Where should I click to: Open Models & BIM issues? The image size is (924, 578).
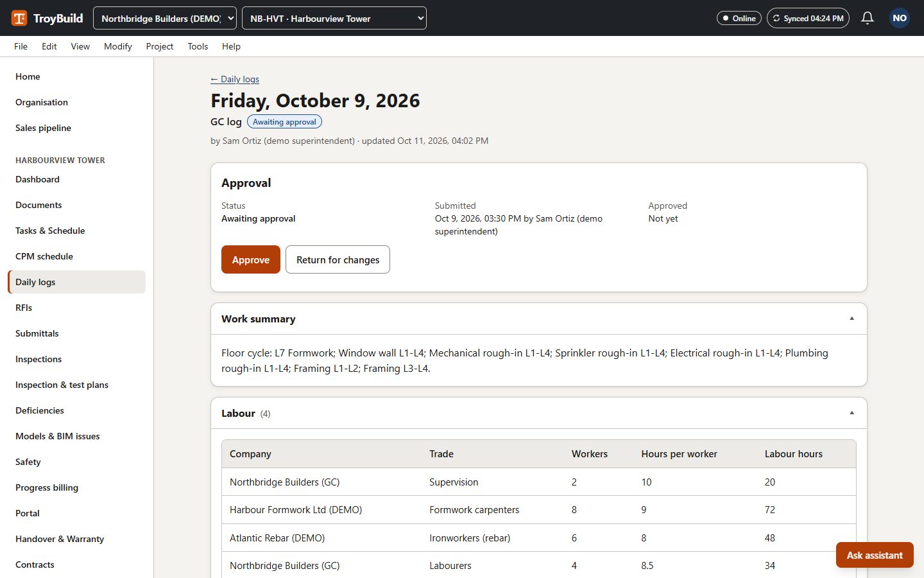tap(77, 436)
